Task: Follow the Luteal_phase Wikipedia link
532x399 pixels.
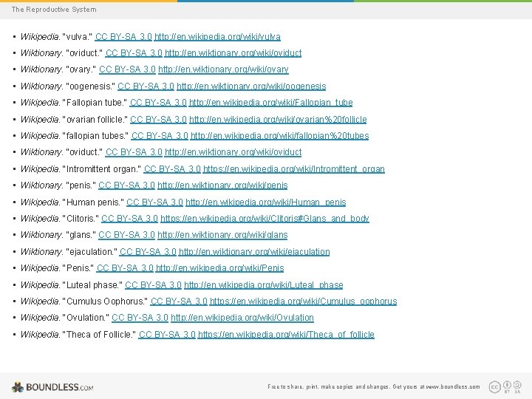Action: [264, 285]
